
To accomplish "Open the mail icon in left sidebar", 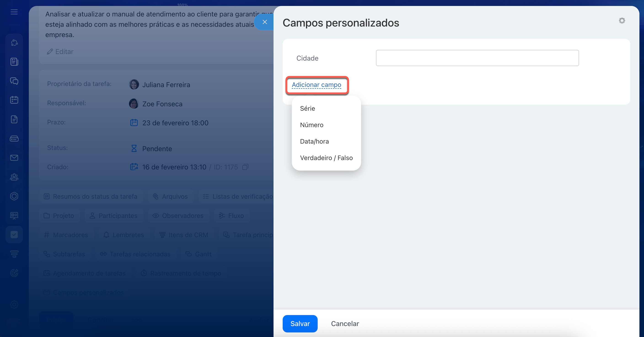I will pyautogui.click(x=14, y=158).
